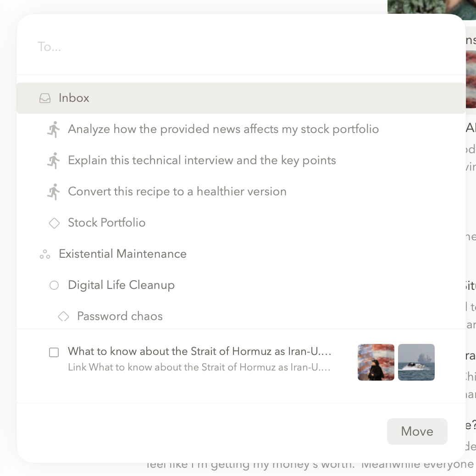Click running figure icon beside Analyze news item
476x476 pixels.
point(54,130)
